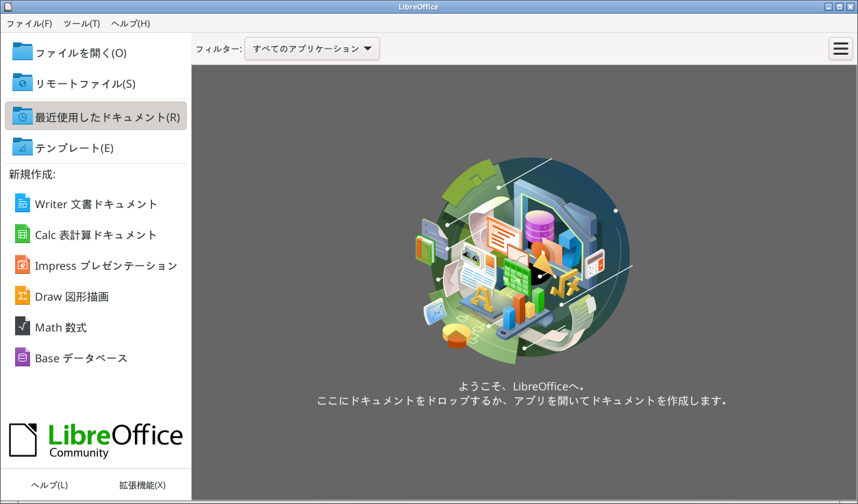Click the Base データベース icon
The image size is (858, 504).
click(23, 357)
